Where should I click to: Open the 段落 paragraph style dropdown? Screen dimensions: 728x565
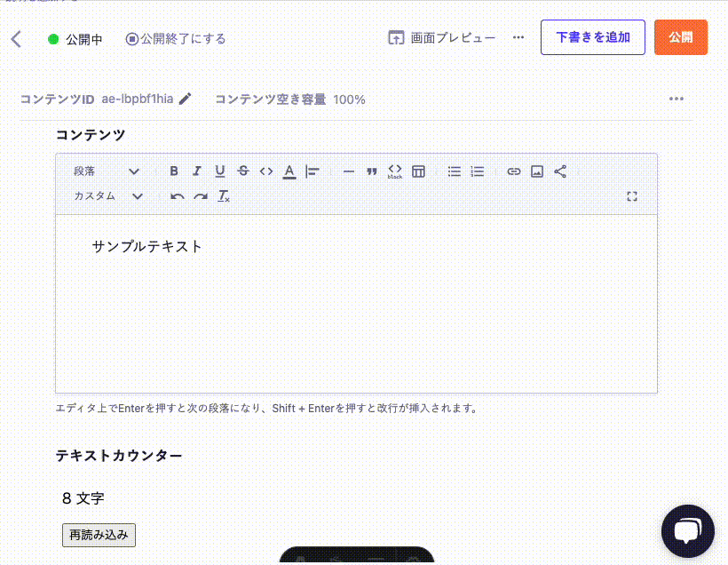coord(107,171)
